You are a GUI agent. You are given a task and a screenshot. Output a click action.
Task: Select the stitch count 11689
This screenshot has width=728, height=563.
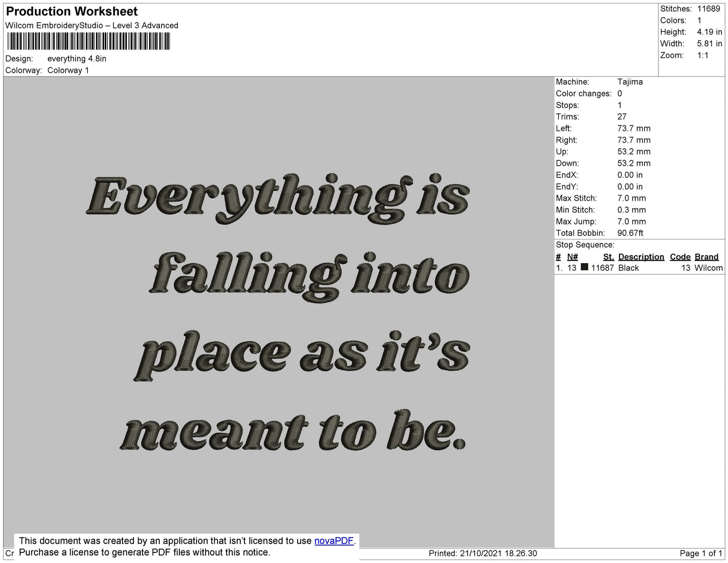709,9
